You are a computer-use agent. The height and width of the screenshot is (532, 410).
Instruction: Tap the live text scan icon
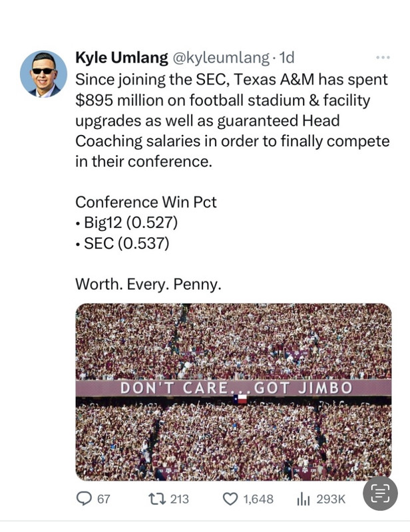click(x=380, y=493)
